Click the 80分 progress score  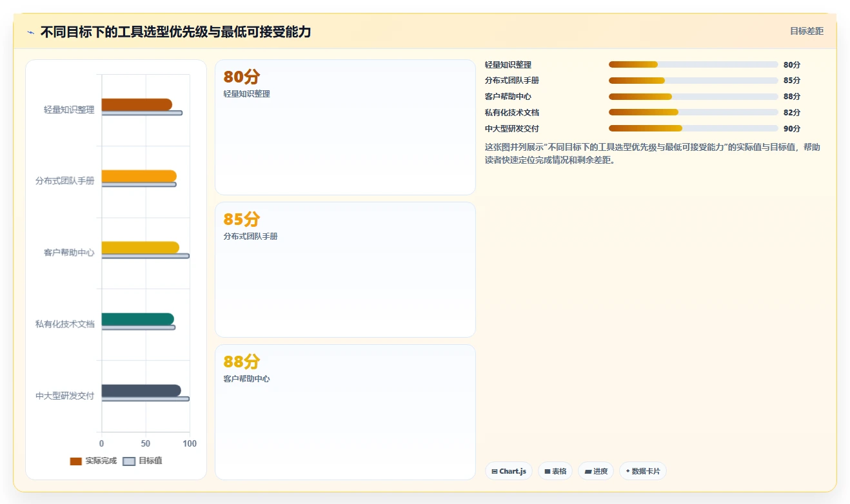click(792, 64)
